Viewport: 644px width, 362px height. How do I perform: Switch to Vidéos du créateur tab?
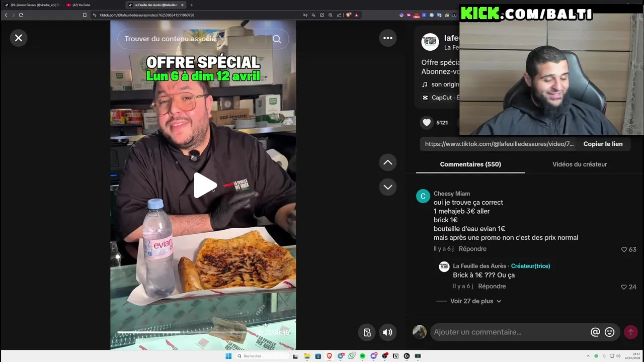click(x=580, y=164)
